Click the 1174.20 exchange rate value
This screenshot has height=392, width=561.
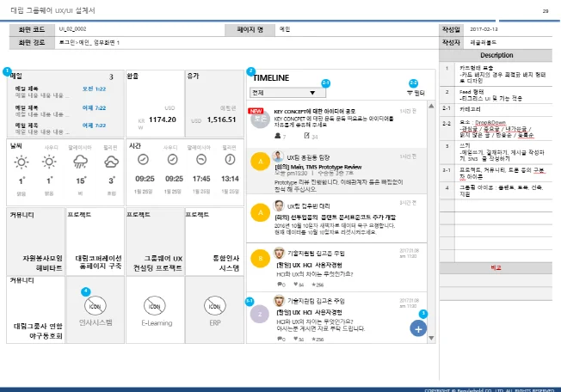(163, 119)
